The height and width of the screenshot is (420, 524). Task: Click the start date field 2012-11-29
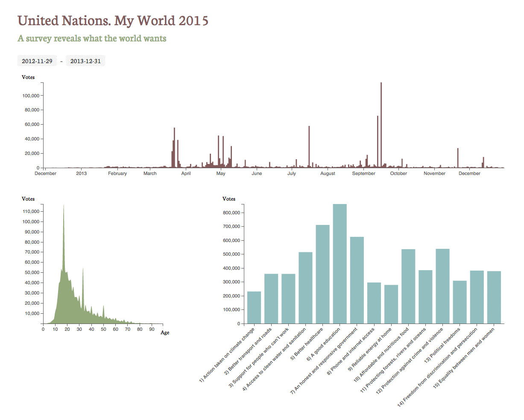[37, 61]
